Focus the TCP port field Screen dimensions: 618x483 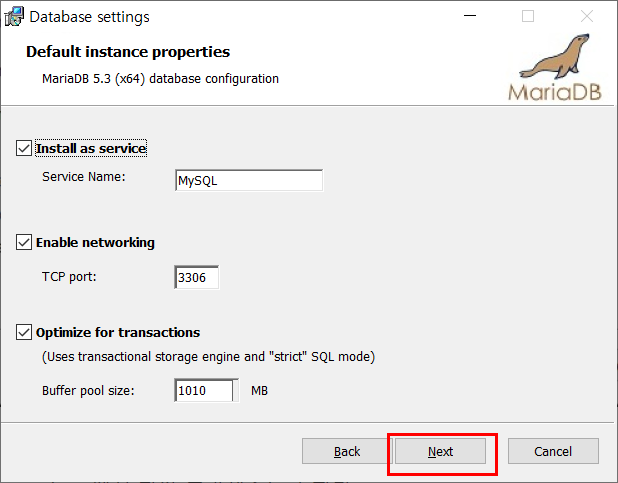click(x=197, y=277)
